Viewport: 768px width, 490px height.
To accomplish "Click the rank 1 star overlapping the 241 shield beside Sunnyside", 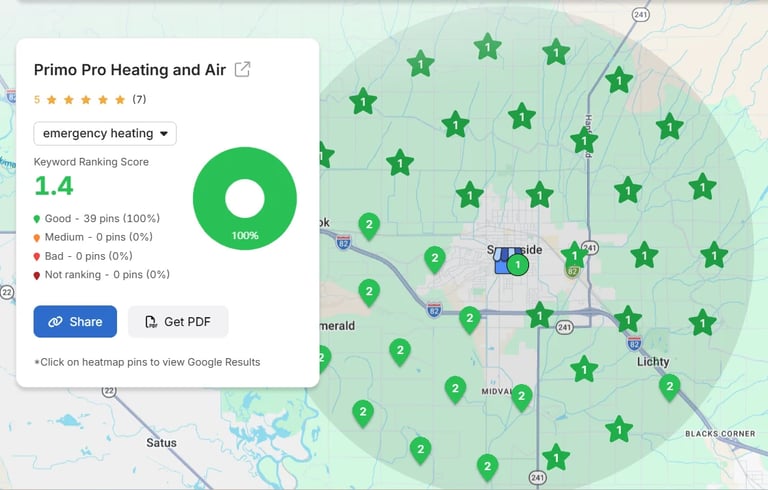I will click(574, 256).
